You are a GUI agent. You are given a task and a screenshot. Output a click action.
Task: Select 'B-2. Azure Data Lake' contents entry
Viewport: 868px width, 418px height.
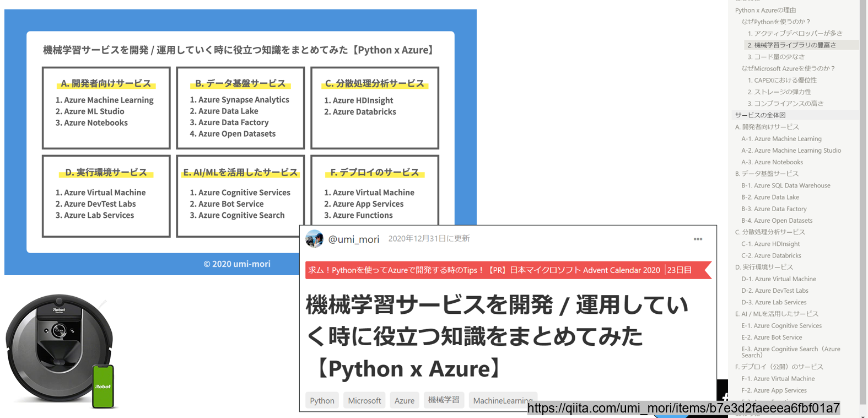click(770, 197)
